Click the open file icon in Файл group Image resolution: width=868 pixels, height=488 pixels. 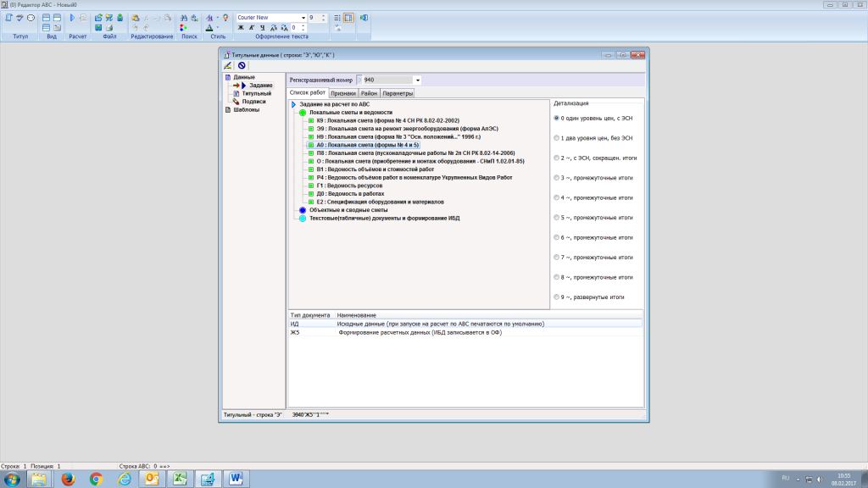point(98,18)
